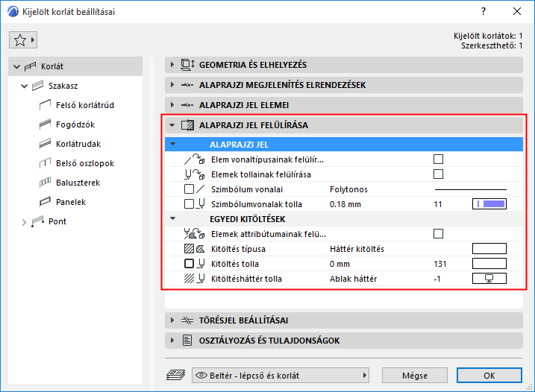The height and width of the screenshot is (392, 535).
Task: Expand the Pont tree node
Action: click(x=24, y=222)
